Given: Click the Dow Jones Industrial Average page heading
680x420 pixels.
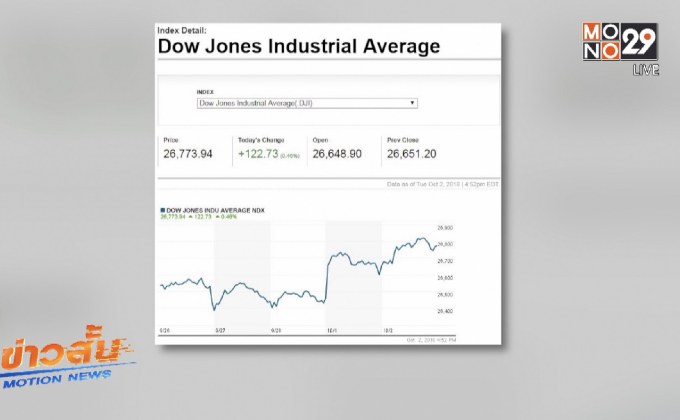Looking at the screenshot, I should [299, 46].
